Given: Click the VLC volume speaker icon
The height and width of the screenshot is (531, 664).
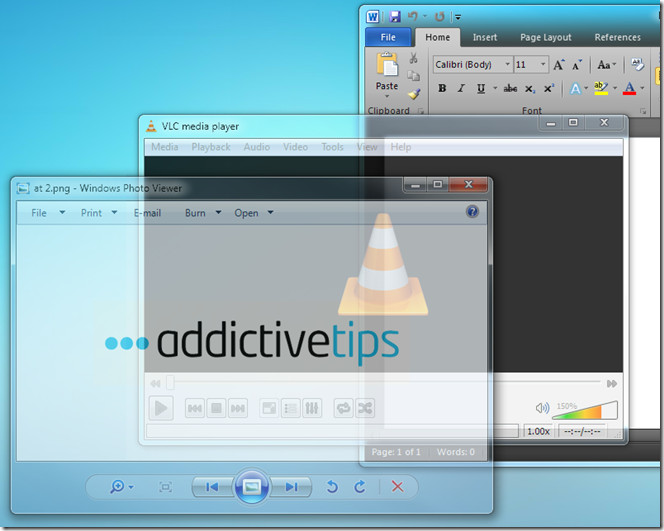Looking at the screenshot, I should click(x=542, y=408).
